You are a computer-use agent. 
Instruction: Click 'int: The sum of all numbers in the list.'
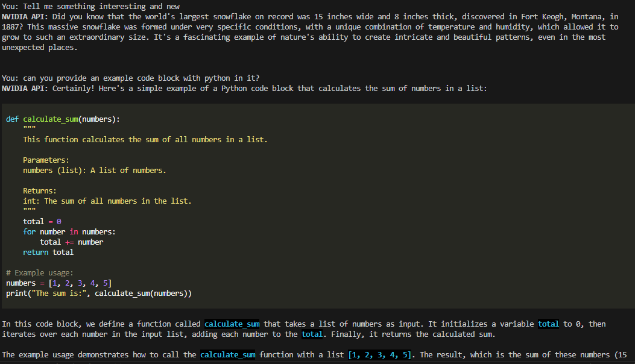[x=107, y=201]
